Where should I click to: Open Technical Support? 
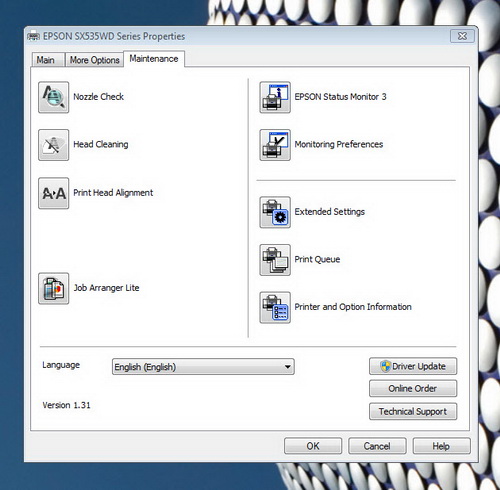coord(413,411)
